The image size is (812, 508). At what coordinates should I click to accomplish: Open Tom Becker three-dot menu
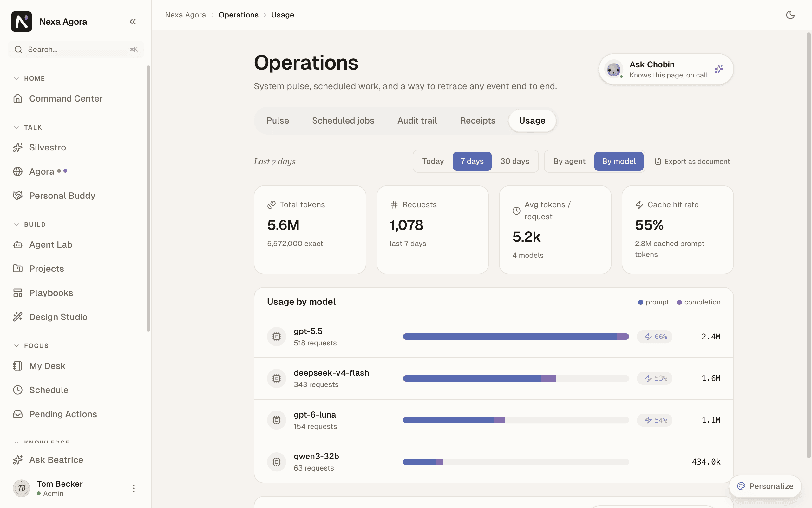(x=134, y=488)
